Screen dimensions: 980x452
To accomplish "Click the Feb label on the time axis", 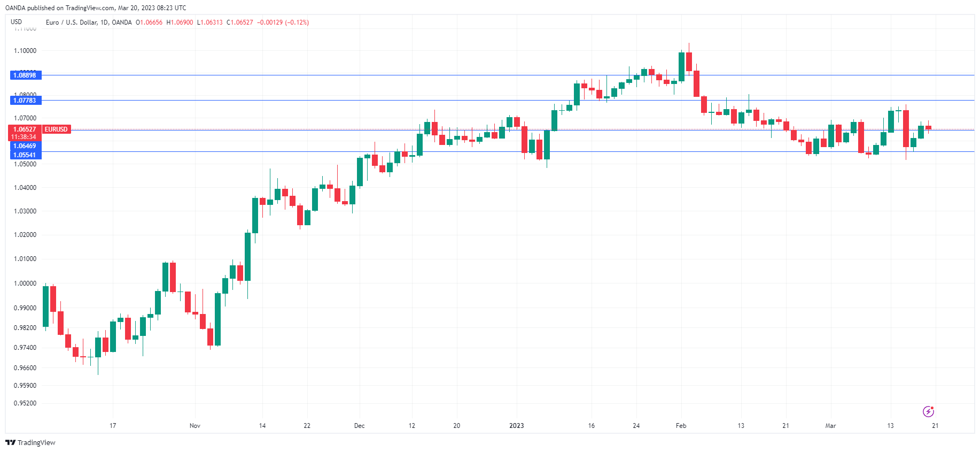I will 681,426.
